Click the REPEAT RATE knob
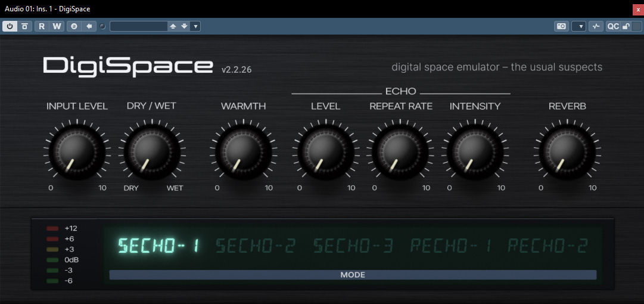The width and height of the screenshot is (644, 304). pos(400,152)
